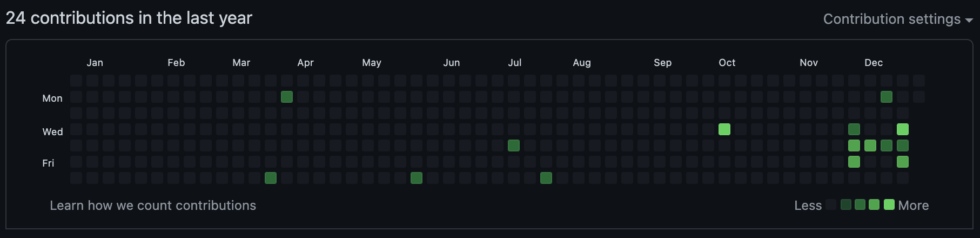Click the Jun month label
980x238 pixels.
point(452,63)
